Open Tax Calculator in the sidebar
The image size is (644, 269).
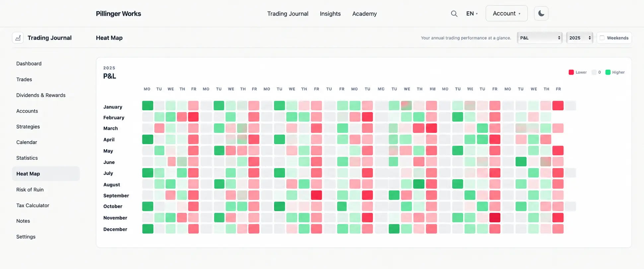pyautogui.click(x=46, y=205)
